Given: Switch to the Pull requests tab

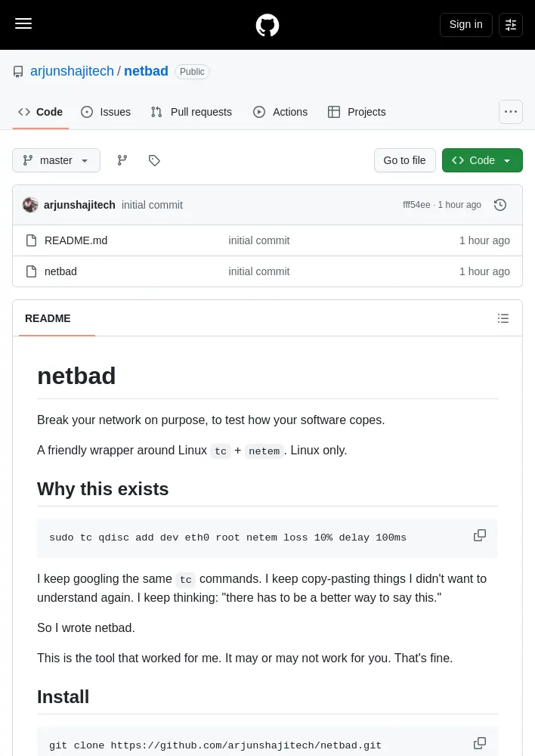Looking at the screenshot, I should click(191, 112).
